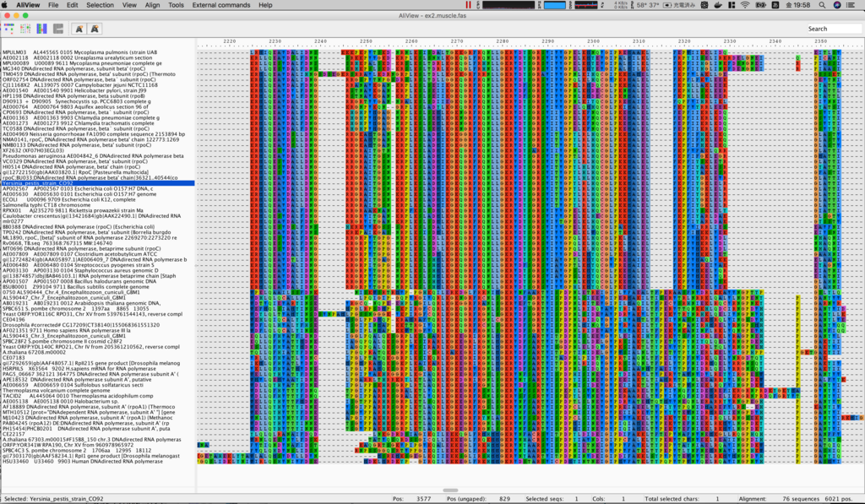Click the red pause icon in the menu bar
Image resolution: width=865 pixels, height=504 pixels.
point(468,5)
